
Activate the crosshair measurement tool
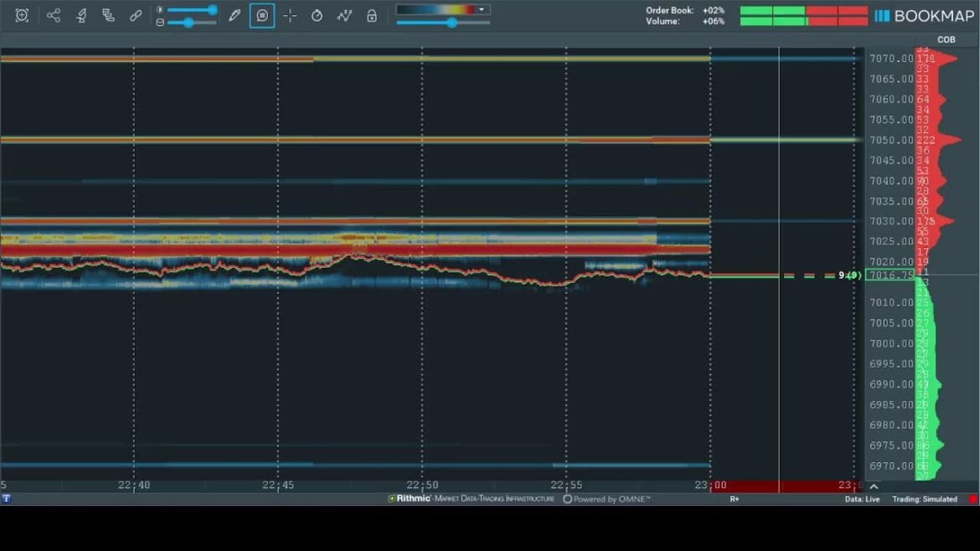290,15
